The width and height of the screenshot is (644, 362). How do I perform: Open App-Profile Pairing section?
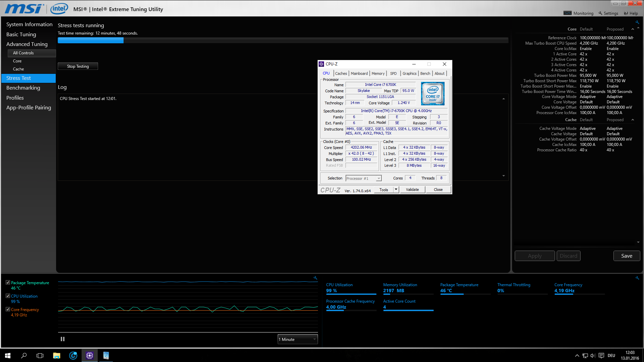[29, 107]
